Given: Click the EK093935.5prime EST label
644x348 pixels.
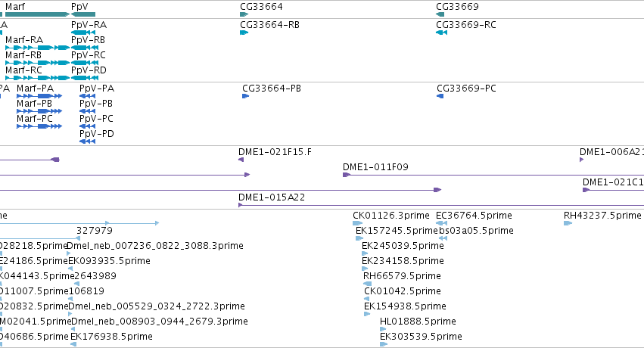Looking at the screenshot, I should pos(109,261).
